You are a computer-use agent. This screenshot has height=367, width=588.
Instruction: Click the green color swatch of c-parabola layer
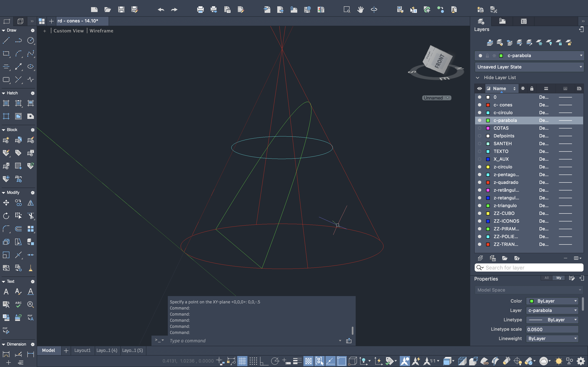pyautogui.click(x=488, y=120)
